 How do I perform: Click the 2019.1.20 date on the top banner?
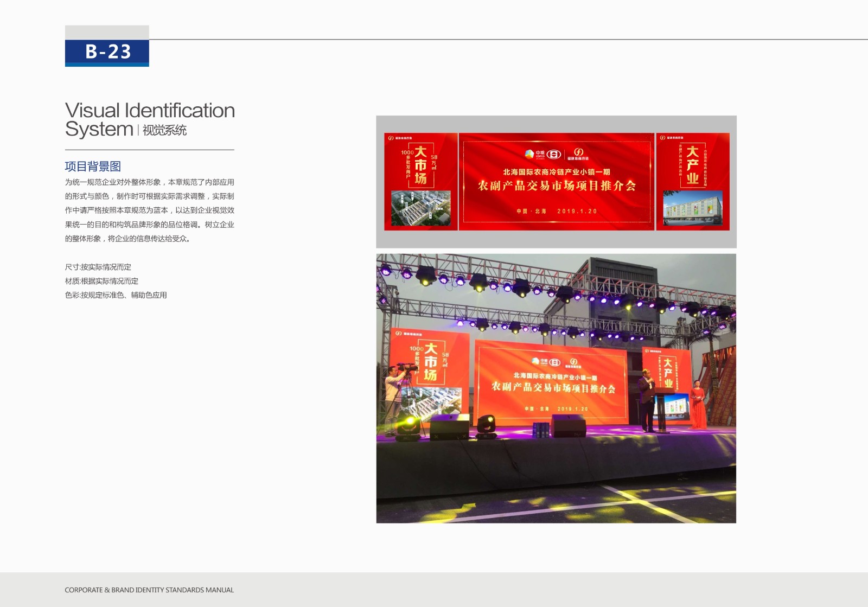pos(577,212)
